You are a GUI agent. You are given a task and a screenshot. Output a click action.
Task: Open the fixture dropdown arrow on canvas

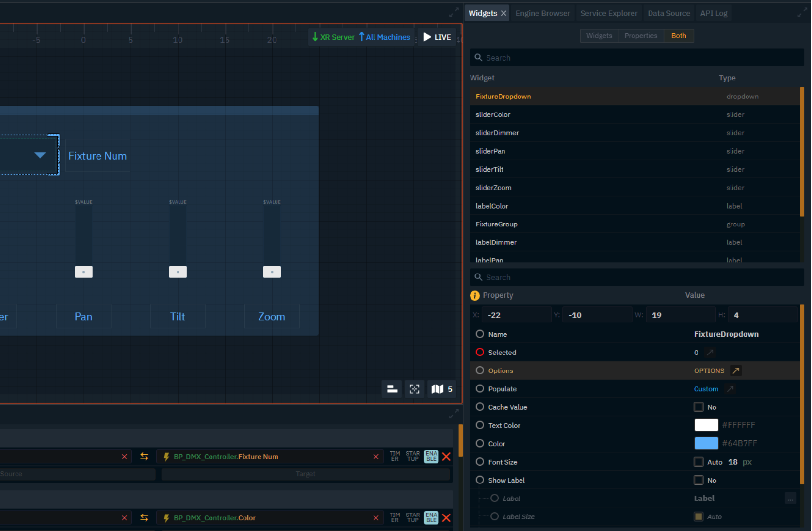(x=40, y=155)
